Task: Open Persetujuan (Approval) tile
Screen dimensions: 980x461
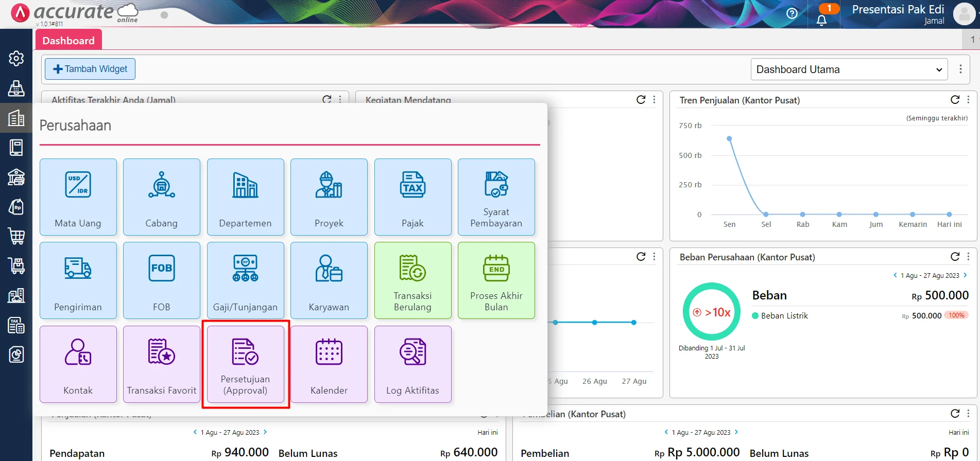Action: [245, 364]
